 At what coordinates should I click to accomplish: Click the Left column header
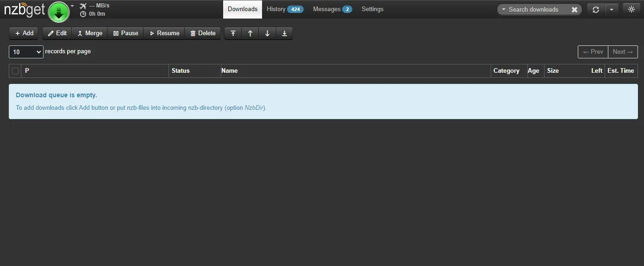pyautogui.click(x=597, y=71)
